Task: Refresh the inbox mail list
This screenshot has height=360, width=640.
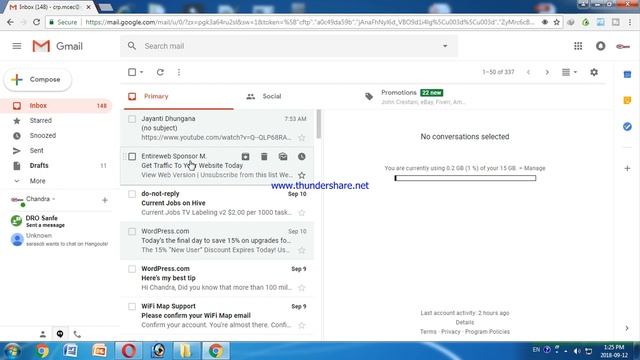Action: click(160, 72)
